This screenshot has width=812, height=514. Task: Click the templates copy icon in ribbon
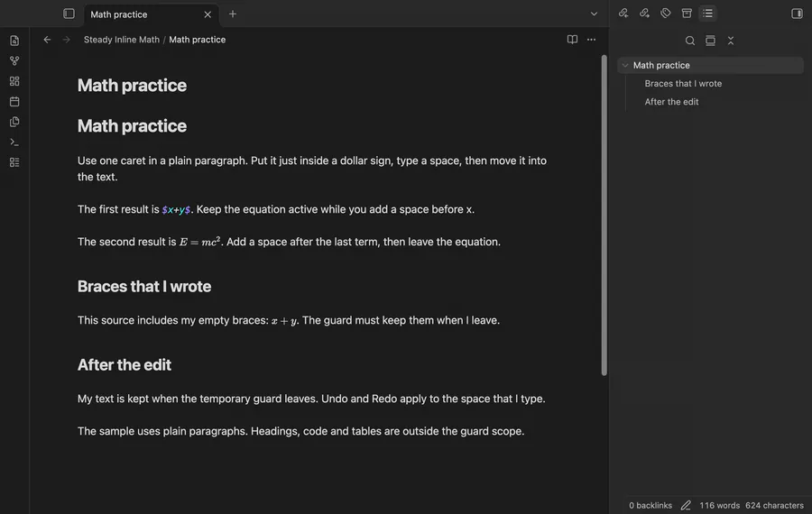pos(14,122)
